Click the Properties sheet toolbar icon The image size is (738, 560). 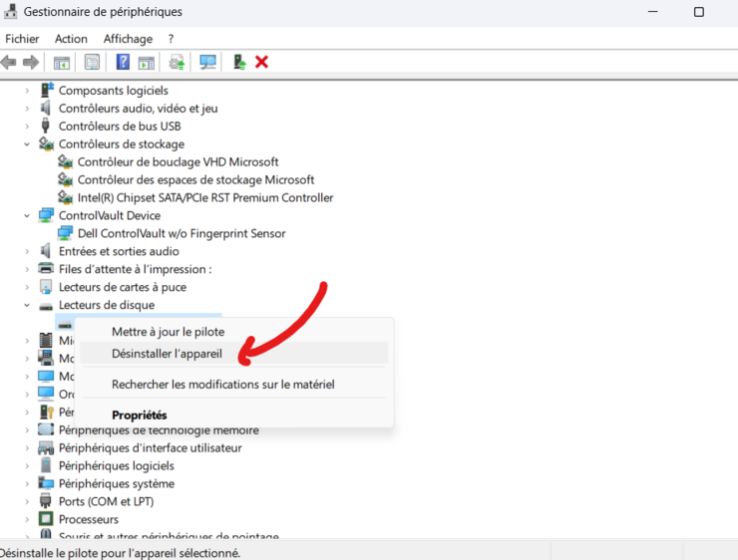(92, 62)
